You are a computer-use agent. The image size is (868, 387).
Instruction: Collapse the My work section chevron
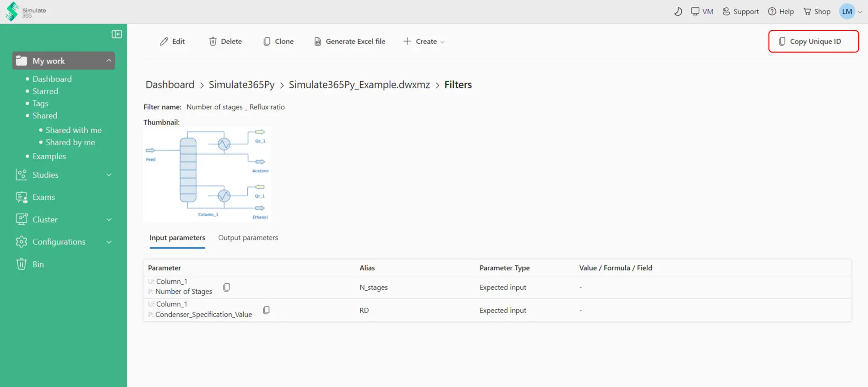pyautogui.click(x=109, y=61)
